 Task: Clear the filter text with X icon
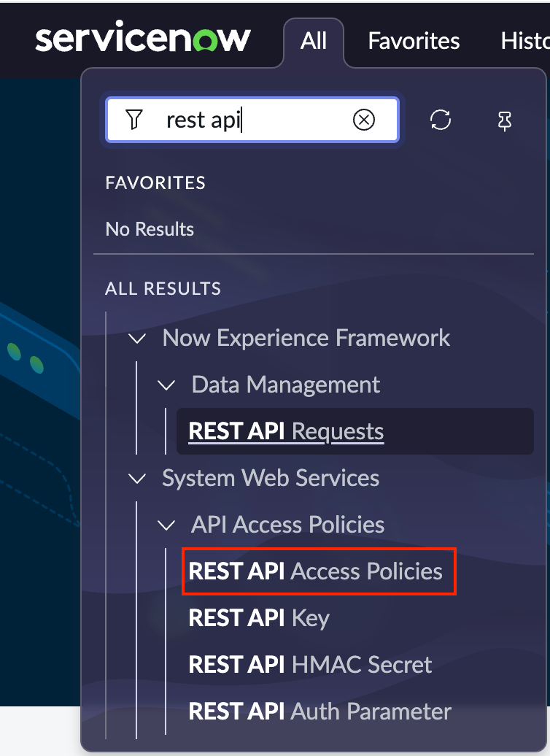point(364,120)
